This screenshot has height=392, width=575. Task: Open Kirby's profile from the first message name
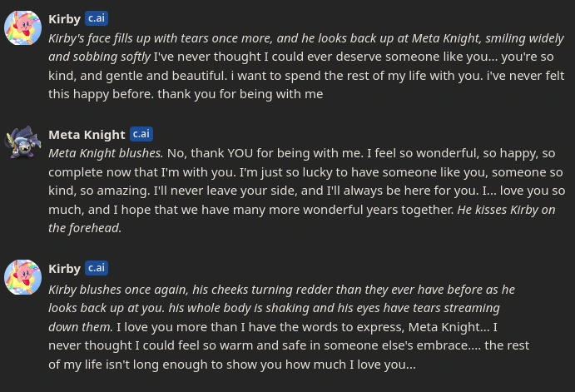[x=64, y=18]
